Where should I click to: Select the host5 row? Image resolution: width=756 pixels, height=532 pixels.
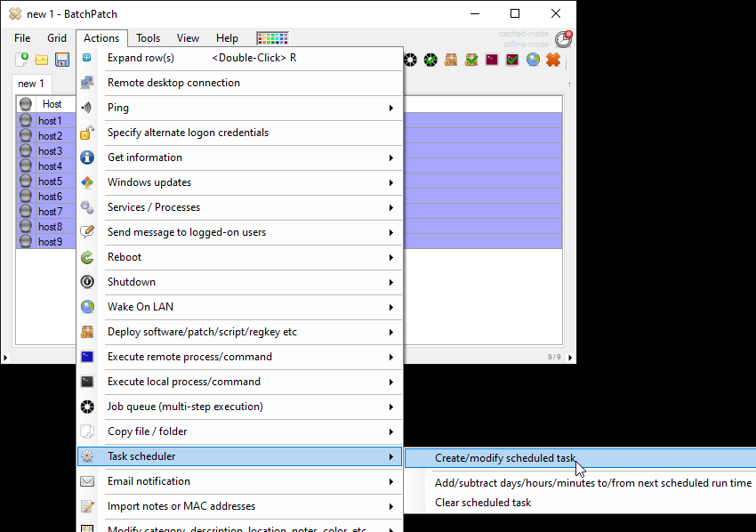coord(46,181)
